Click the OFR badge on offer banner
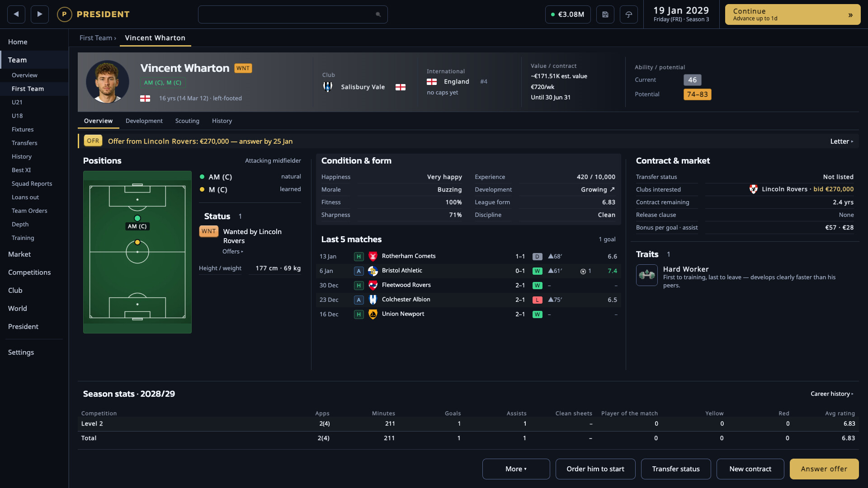This screenshot has height=488, width=868. coord(93,141)
